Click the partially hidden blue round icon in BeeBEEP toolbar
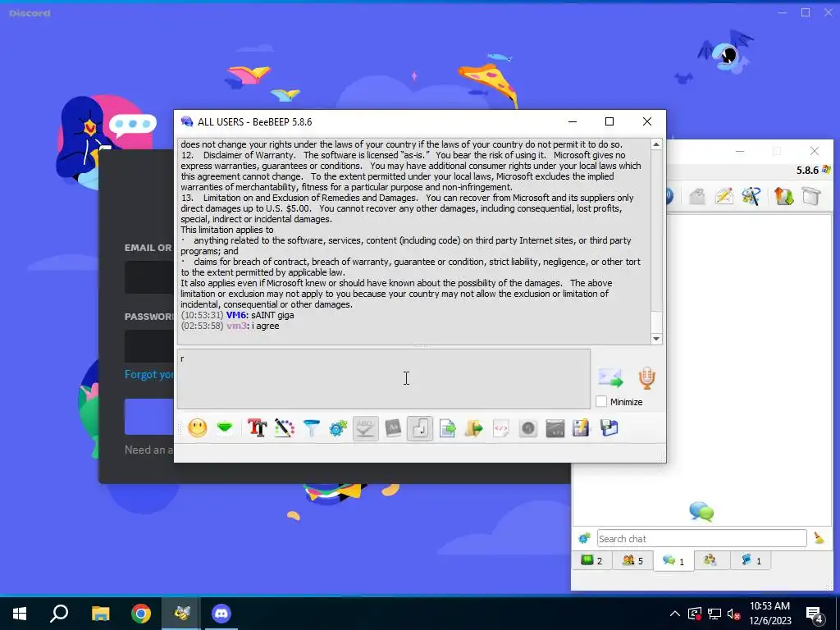 669,196
